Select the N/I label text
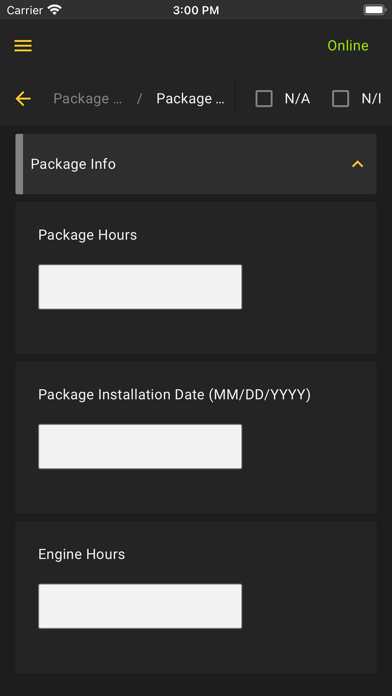Viewport: 392px width, 696px height. click(371, 99)
